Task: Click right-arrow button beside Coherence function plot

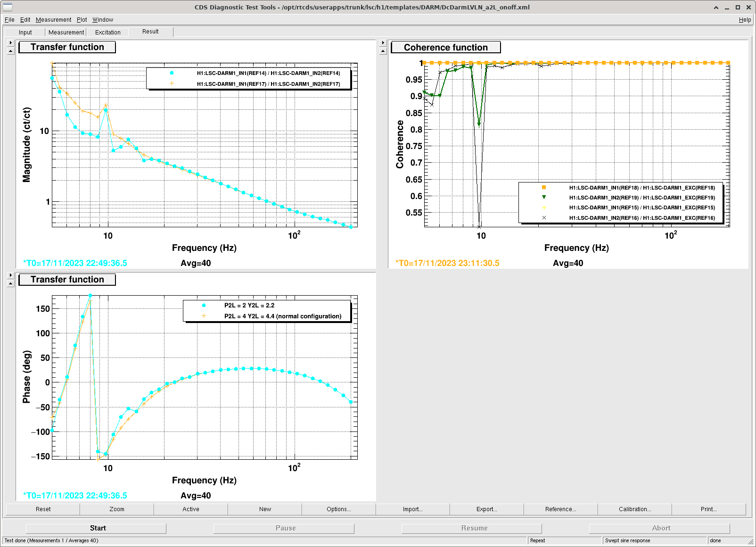Action: 383,43
